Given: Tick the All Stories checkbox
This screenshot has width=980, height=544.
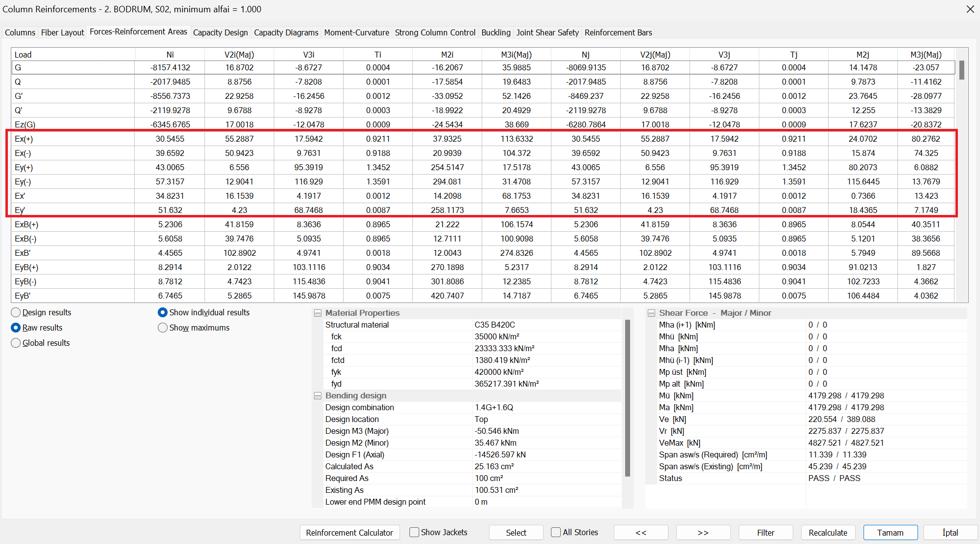Looking at the screenshot, I should (556, 533).
